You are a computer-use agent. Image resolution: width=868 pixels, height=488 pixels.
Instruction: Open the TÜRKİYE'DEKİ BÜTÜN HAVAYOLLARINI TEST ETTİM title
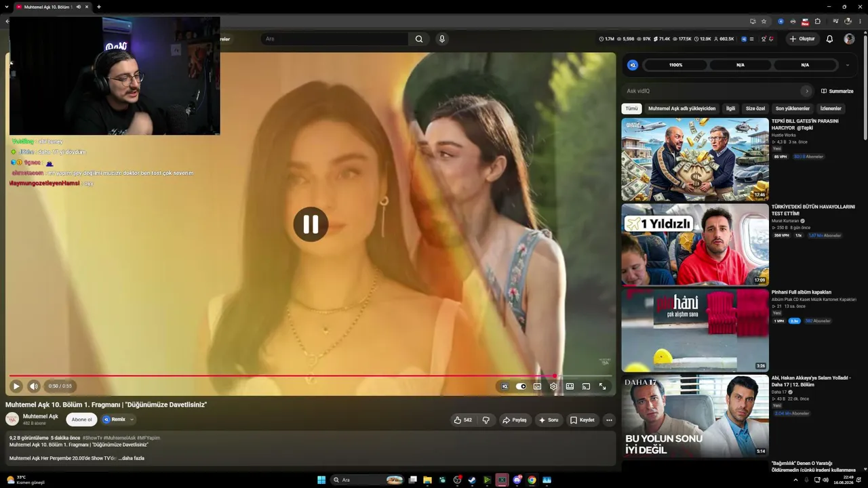point(813,210)
